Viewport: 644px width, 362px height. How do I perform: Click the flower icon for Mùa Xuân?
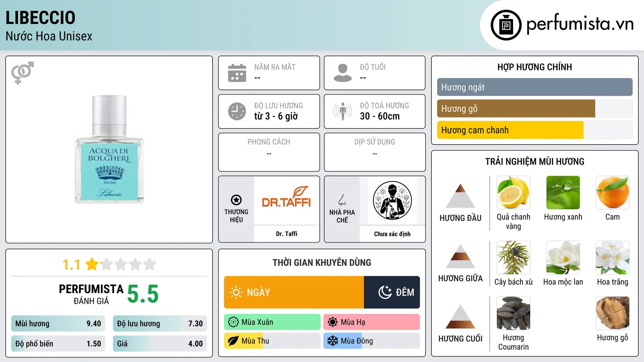tap(233, 322)
